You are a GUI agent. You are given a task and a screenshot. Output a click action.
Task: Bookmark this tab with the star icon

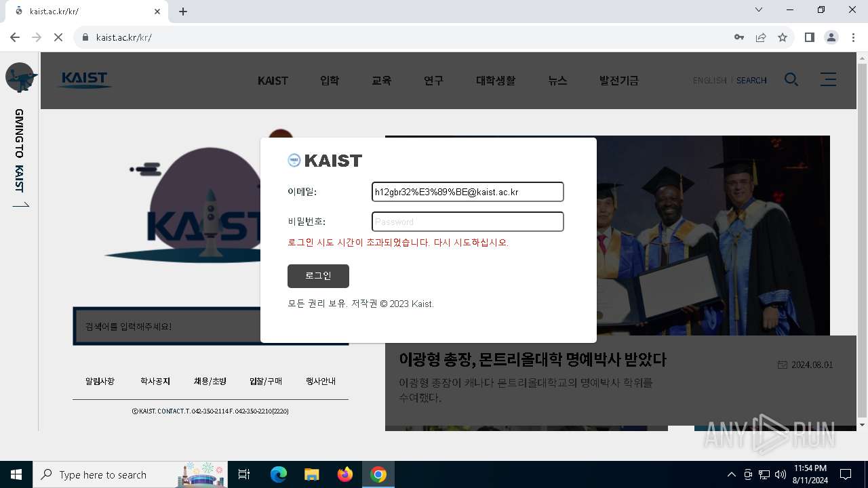click(783, 37)
